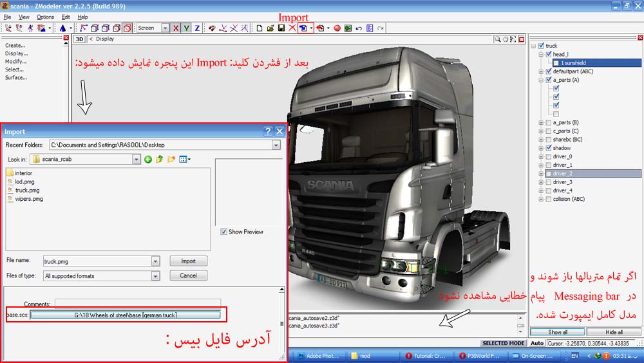
Task: Open the Views menu icon in Import dialog
Action: pos(184,160)
